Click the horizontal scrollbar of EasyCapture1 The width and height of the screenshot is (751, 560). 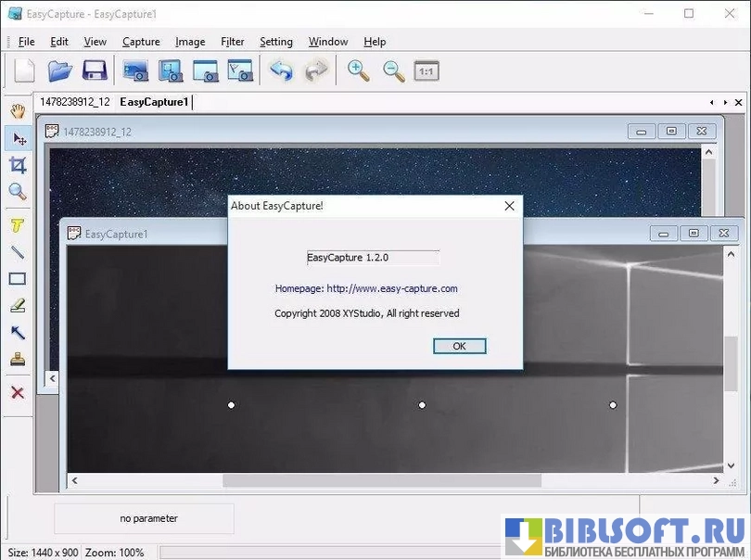pos(381,480)
